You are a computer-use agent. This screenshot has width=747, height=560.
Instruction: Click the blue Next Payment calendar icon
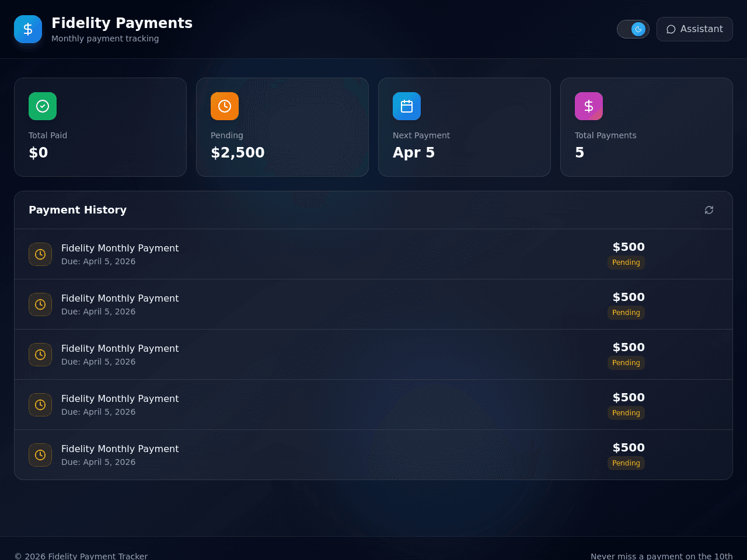[x=407, y=106]
